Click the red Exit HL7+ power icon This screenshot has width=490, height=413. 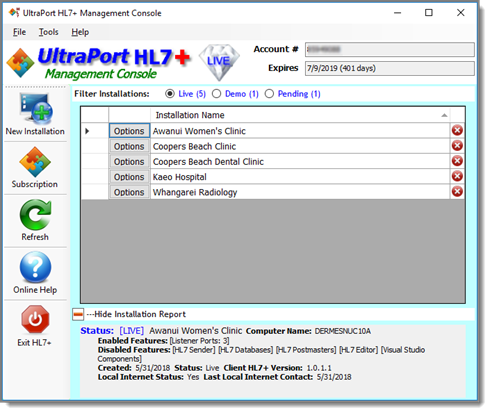(35, 319)
